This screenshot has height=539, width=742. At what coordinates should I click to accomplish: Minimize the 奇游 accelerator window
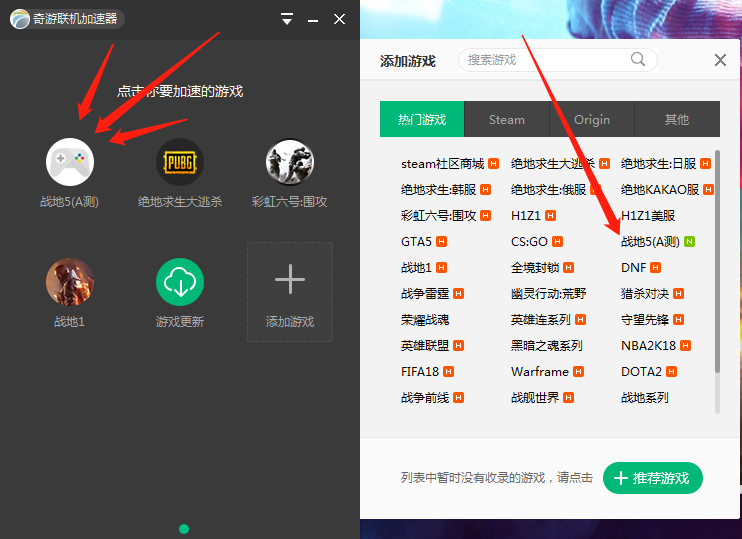(x=313, y=21)
